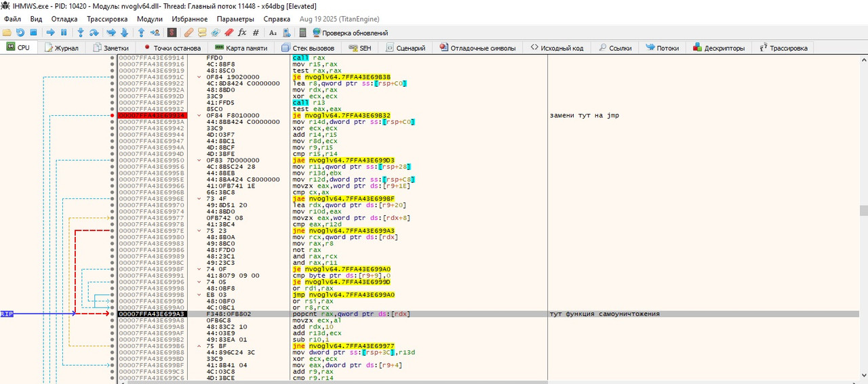Open the Patches dialog bandage icon
Image resolution: width=868 pixels, height=384 pixels.
[189, 33]
